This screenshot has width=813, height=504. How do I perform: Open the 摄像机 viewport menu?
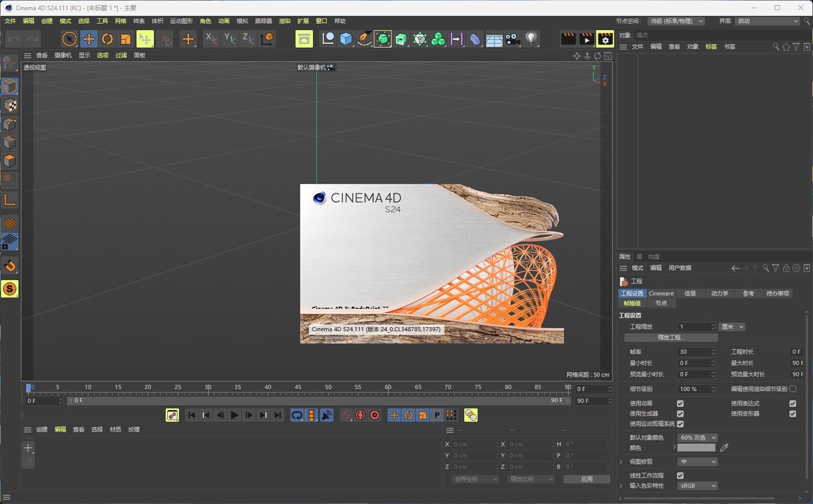(63, 55)
